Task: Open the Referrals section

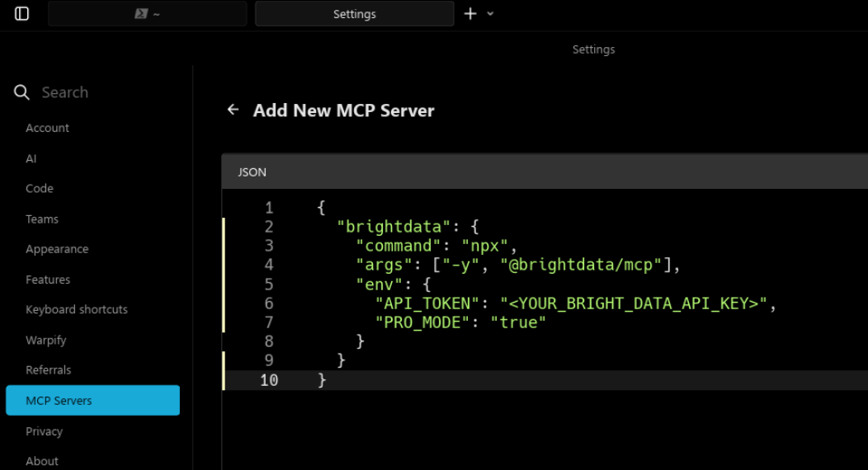Action: point(48,370)
